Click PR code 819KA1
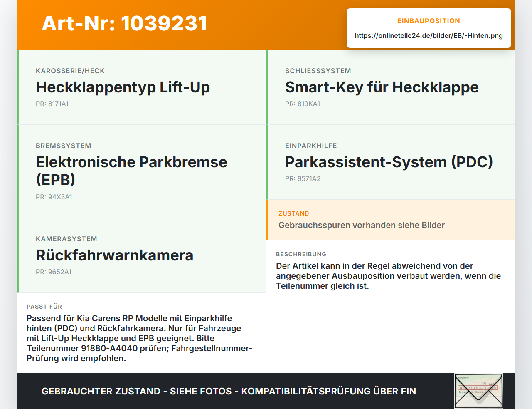Screen dimensions: 532x409 click(303, 104)
